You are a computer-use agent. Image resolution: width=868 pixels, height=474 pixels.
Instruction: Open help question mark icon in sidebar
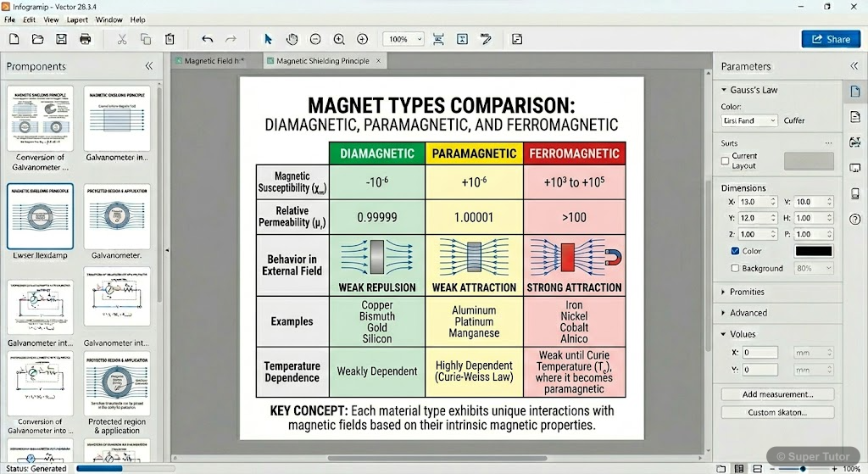[x=855, y=220]
